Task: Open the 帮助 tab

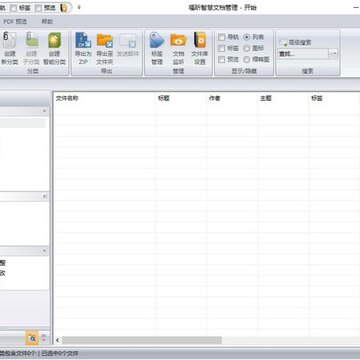Action: click(x=47, y=22)
